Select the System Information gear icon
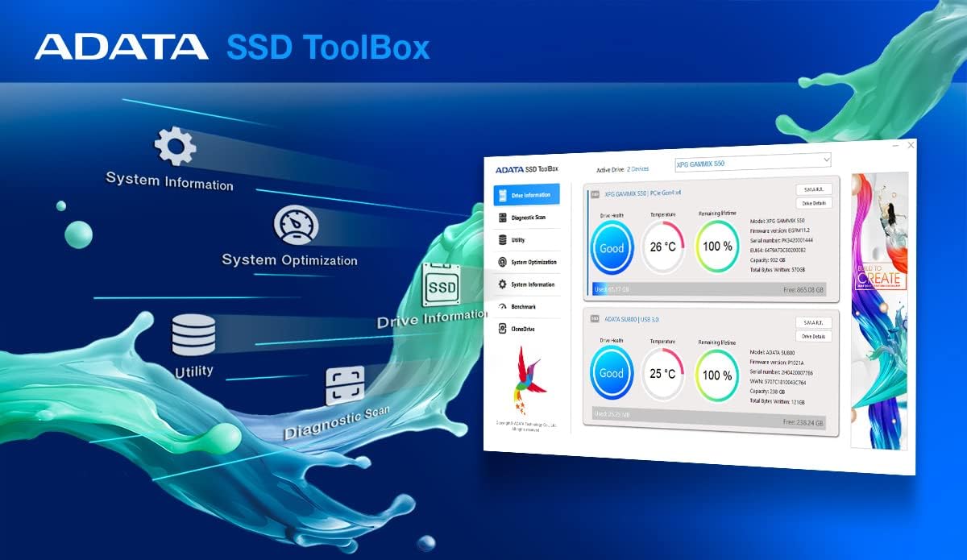The image size is (967, 560). [x=502, y=284]
